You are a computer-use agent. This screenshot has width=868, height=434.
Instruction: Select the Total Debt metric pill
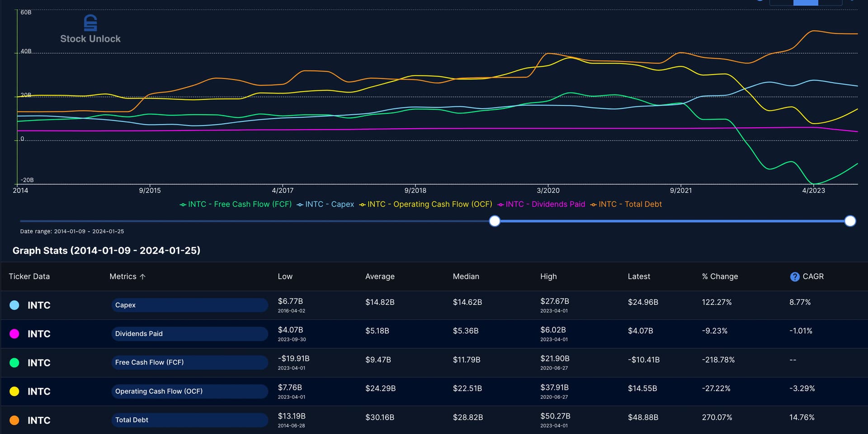pyautogui.click(x=190, y=420)
